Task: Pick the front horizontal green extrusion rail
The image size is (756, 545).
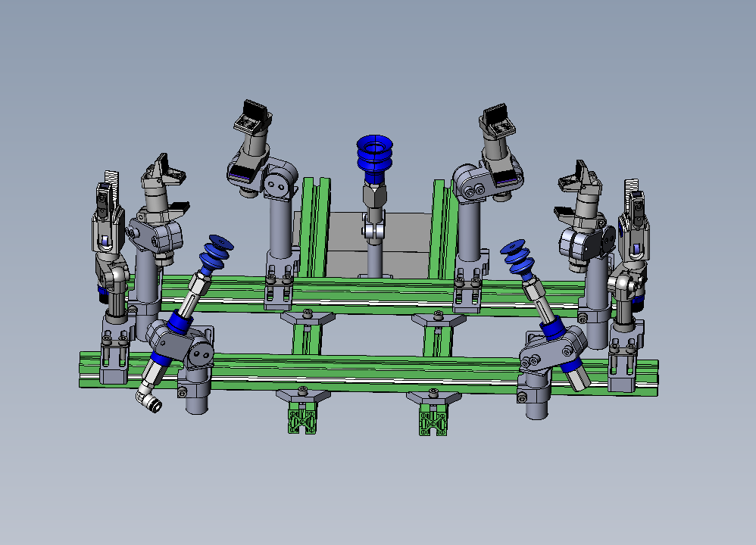Action: click(x=364, y=369)
